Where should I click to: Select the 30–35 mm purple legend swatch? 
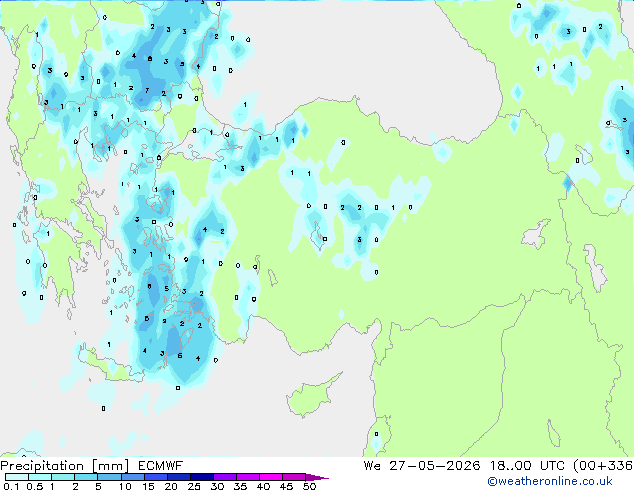pos(224,477)
